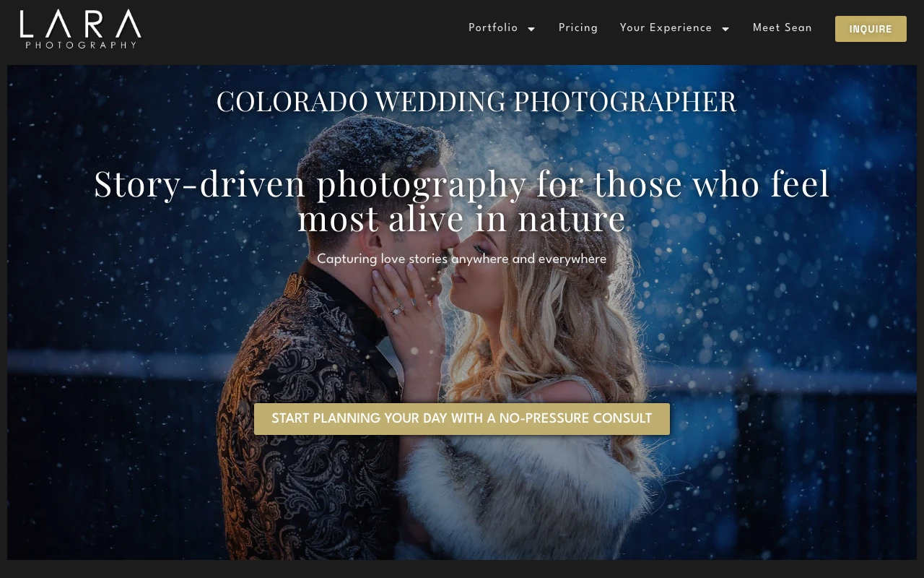Click the engagement ring on the bride's hand

tap(396, 311)
